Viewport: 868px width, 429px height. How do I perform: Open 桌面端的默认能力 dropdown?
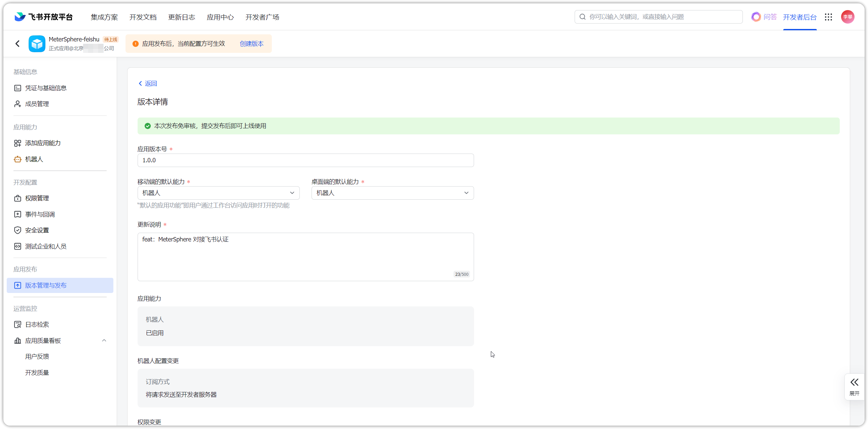[x=393, y=193]
